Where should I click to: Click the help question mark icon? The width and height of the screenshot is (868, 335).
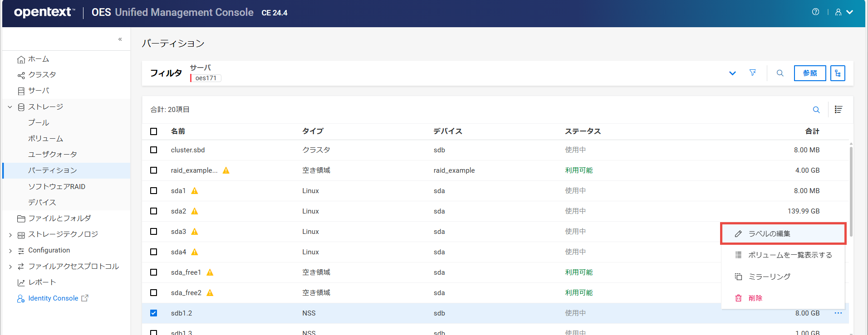click(815, 12)
